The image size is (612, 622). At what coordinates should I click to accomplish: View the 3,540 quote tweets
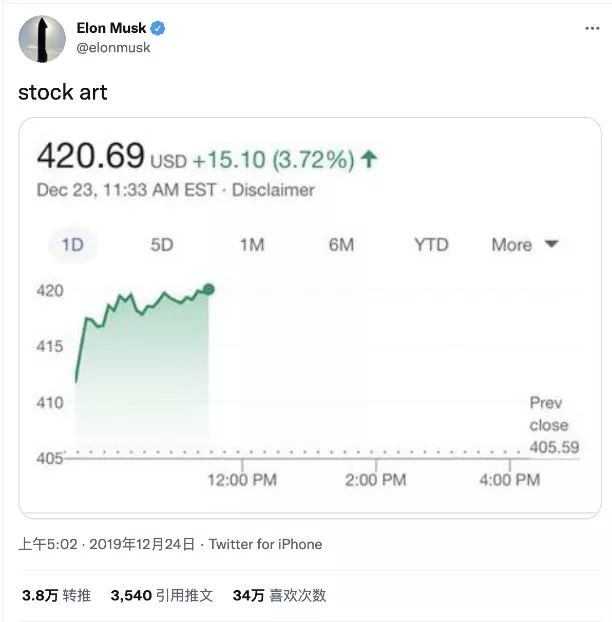coord(162,595)
